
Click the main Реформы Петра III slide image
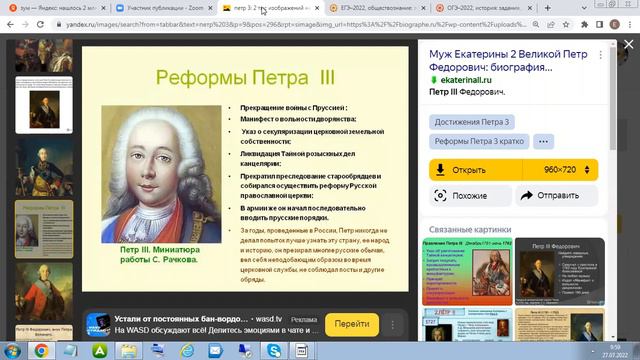click(245, 169)
